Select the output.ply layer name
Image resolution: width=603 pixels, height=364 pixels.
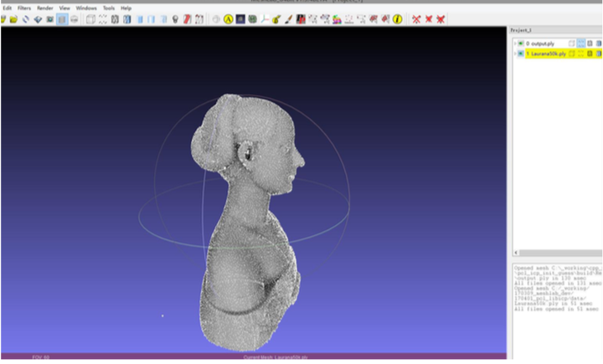pyautogui.click(x=541, y=44)
